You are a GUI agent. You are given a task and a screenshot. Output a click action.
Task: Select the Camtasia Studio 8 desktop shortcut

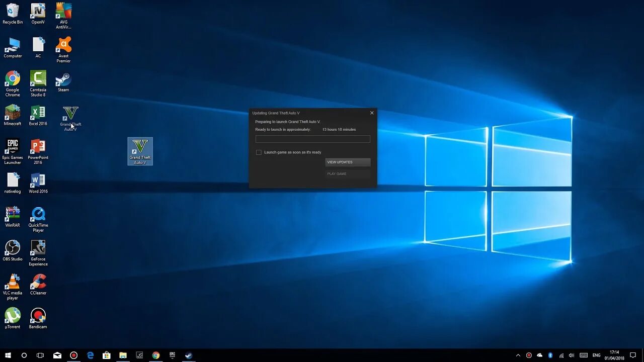pos(38,83)
